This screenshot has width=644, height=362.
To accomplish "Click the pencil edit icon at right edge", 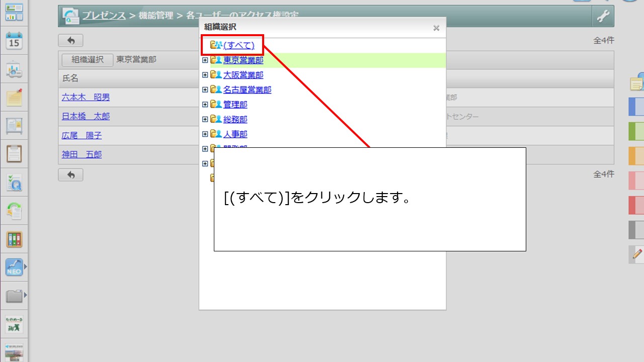I will (x=637, y=254).
